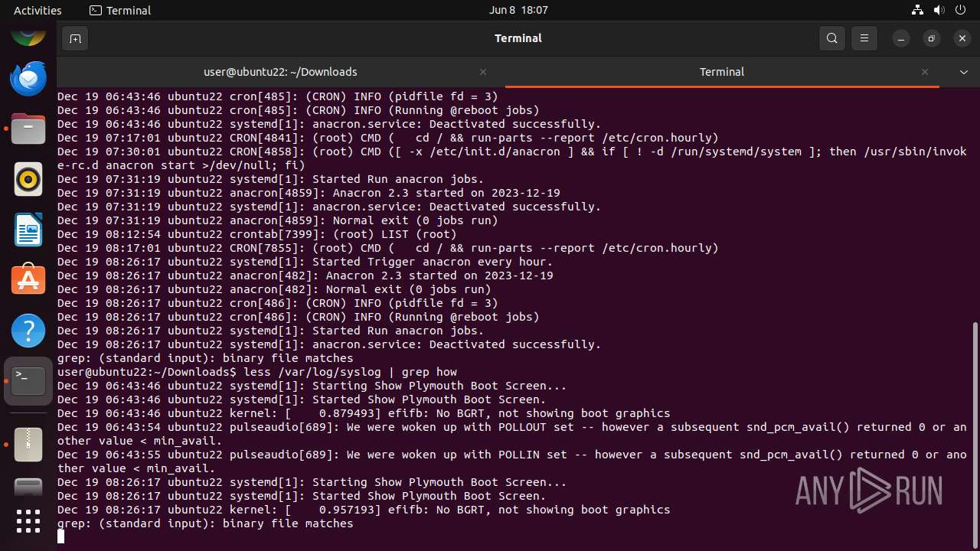The width and height of the screenshot is (980, 551).
Task: Open the removable drive icon in the dock
Action: (28, 487)
